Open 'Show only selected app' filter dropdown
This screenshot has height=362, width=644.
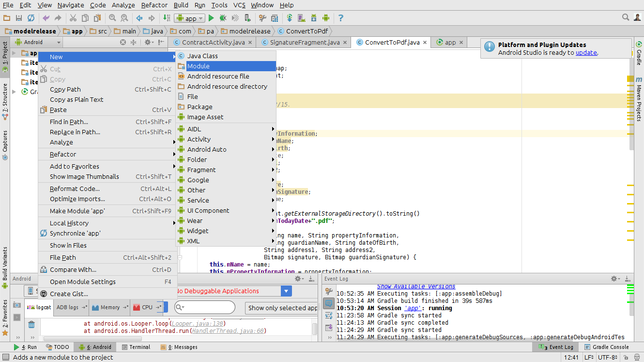[x=282, y=308]
